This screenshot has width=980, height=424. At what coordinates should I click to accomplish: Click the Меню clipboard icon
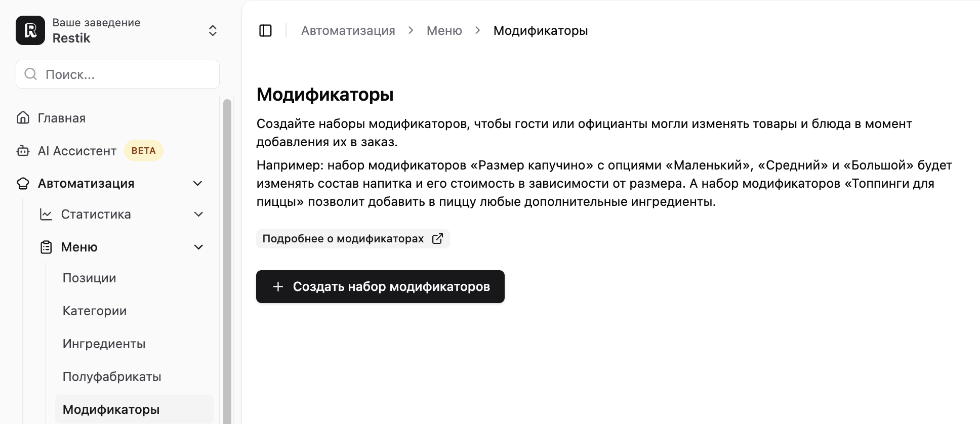pyautogui.click(x=46, y=247)
